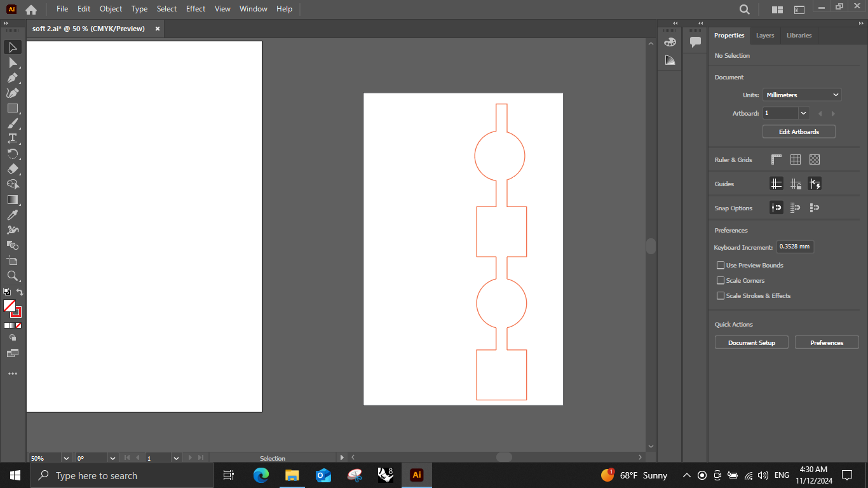The image size is (868, 488).
Task: Expand the status bar Selection options arrow
Action: pos(342,457)
